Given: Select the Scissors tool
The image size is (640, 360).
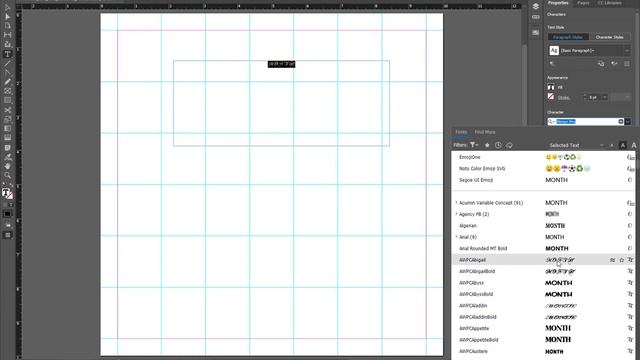Looking at the screenshot, I should pyautogui.click(x=7, y=110).
